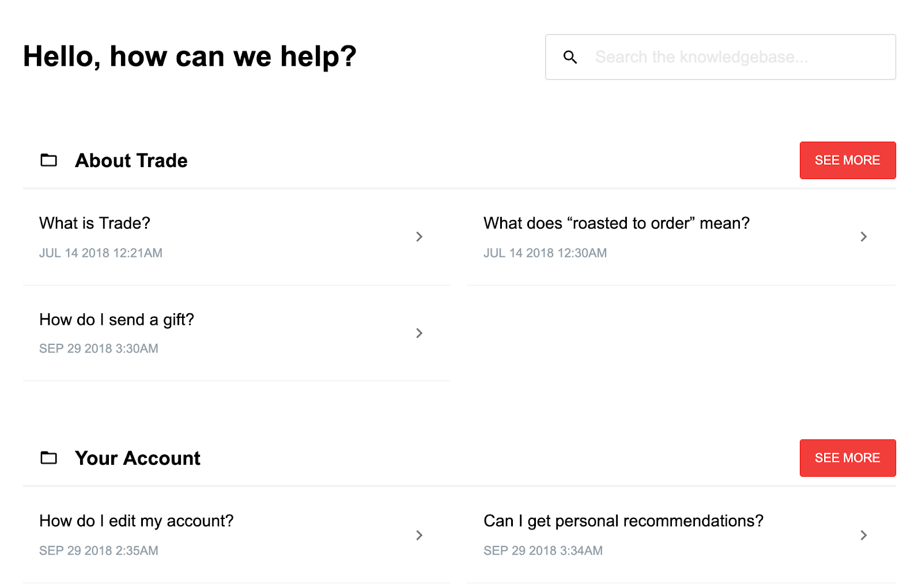Read What does "roasted to order" mean?
The height and width of the screenshot is (588, 922).
click(616, 223)
